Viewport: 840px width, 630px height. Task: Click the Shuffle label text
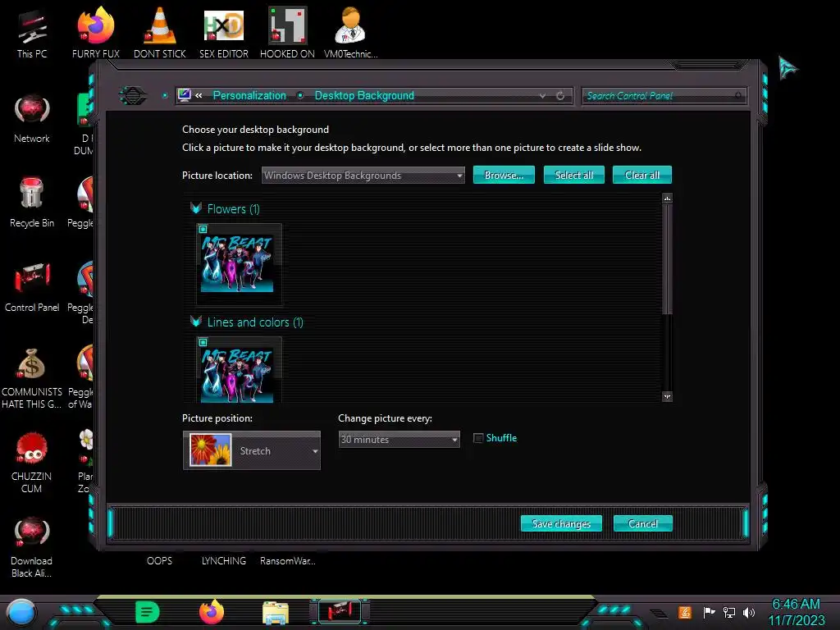[x=501, y=438]
